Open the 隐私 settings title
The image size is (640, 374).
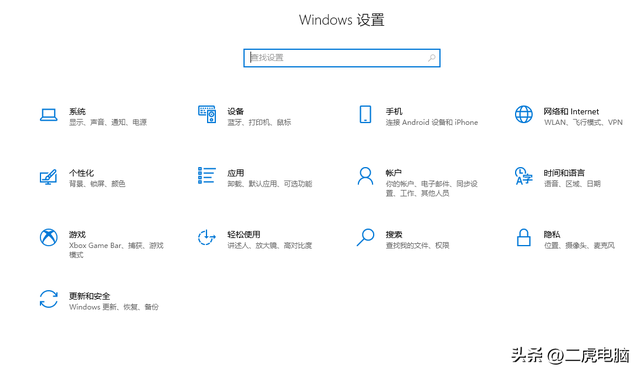[x=552, y=235]
